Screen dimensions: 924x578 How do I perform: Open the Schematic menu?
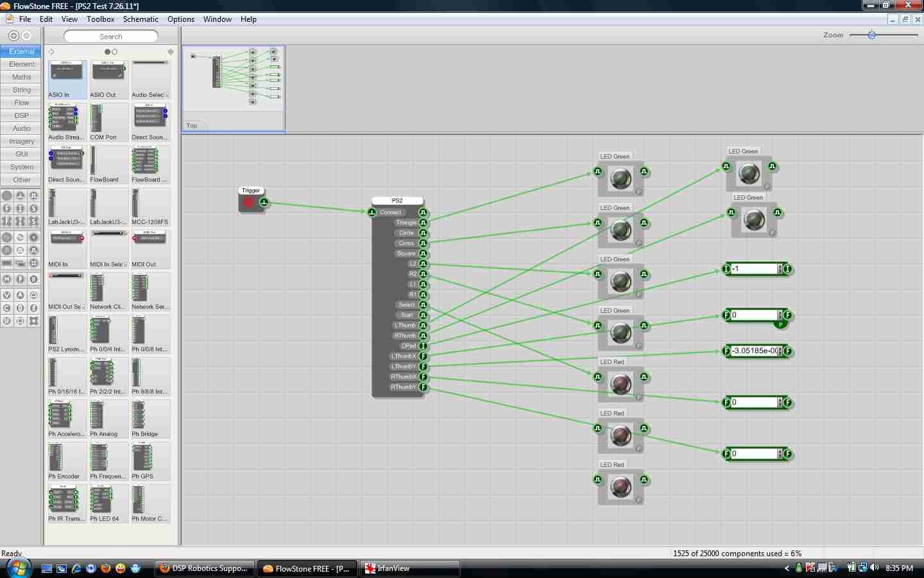[141, 19]
